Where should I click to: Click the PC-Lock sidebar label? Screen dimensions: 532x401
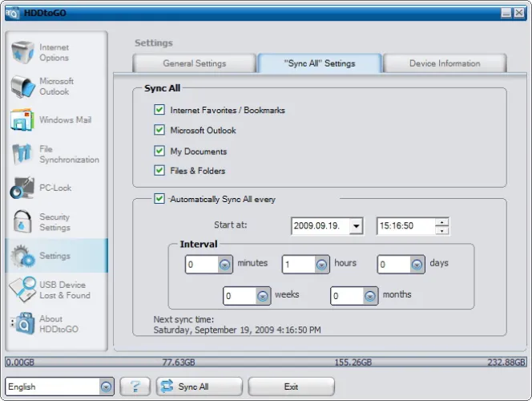tap(55, 188)
